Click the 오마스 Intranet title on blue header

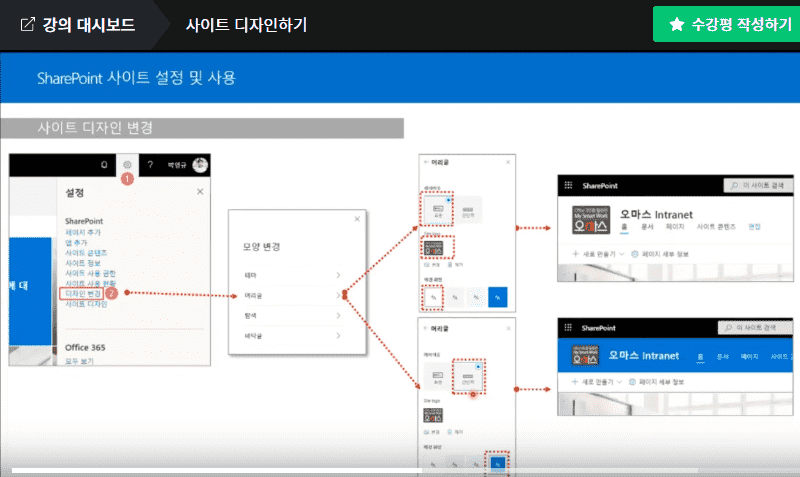(643, 356)
